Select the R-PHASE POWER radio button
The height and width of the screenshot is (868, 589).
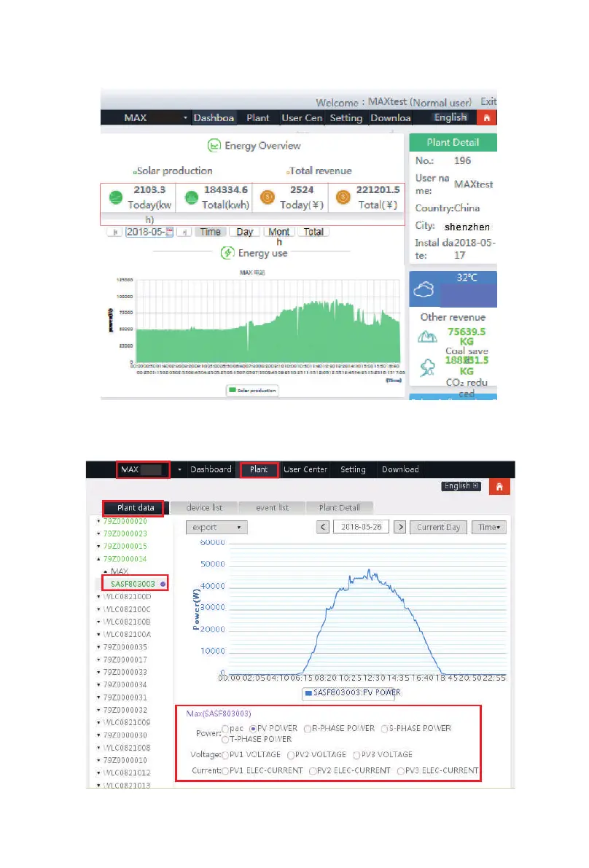click(x=307, y=728)
